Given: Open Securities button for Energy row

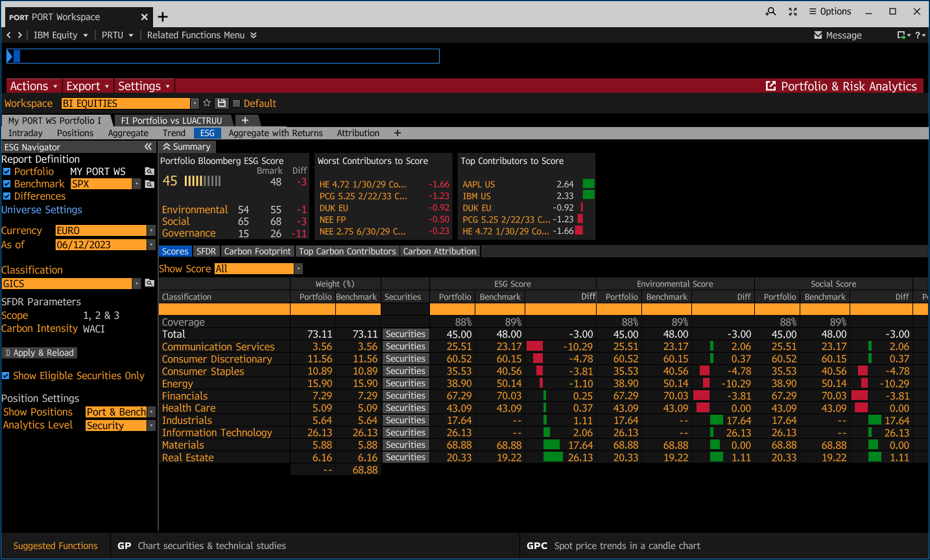Looking at the screenshot, I should click(x=405, y=384).
